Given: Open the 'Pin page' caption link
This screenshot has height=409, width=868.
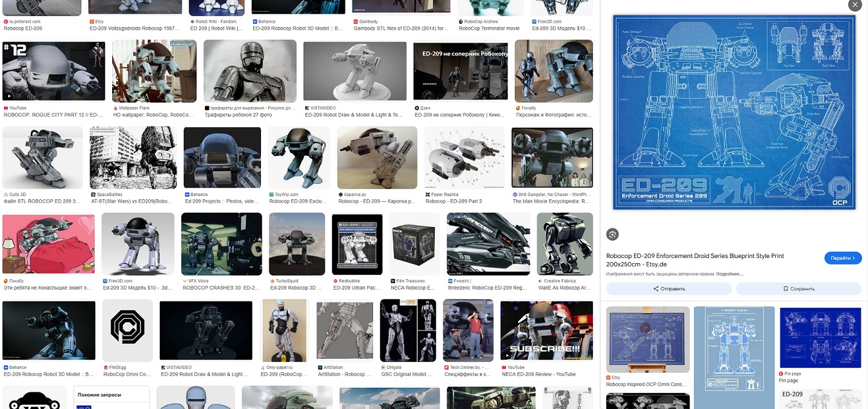Looking at the screenshot, I should pos(789,381).
